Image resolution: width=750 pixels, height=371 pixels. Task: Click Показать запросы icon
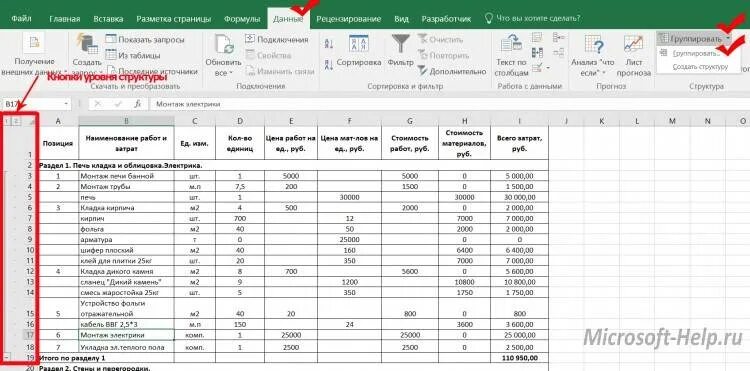(x=111, y=40)
